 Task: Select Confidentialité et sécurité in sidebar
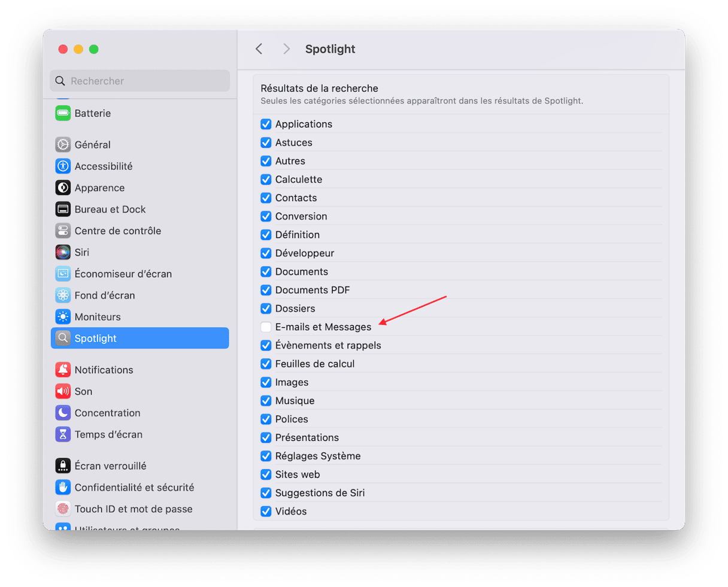coord(140,488)
